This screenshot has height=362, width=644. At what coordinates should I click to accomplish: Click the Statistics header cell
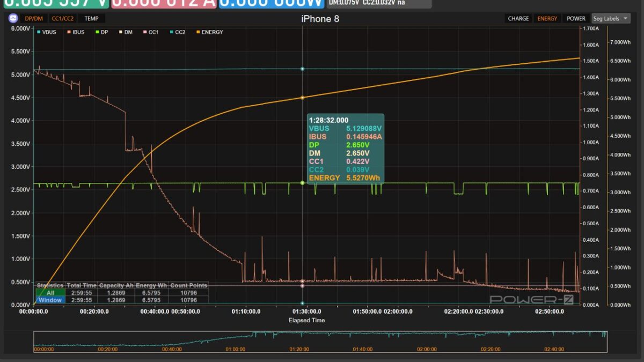[50, 286]
